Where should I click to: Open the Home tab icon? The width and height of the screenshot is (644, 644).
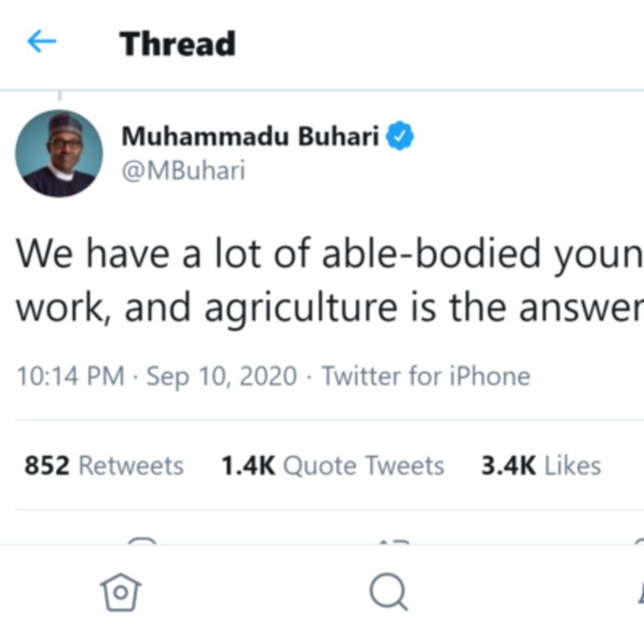pyautogui.click(x=120, y=592)
